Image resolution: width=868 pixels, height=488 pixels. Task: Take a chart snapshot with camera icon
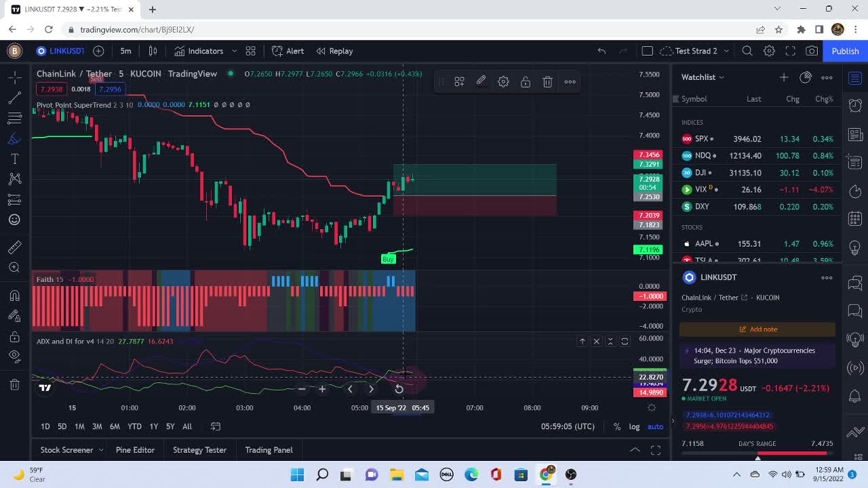click(x=812, y=51)
